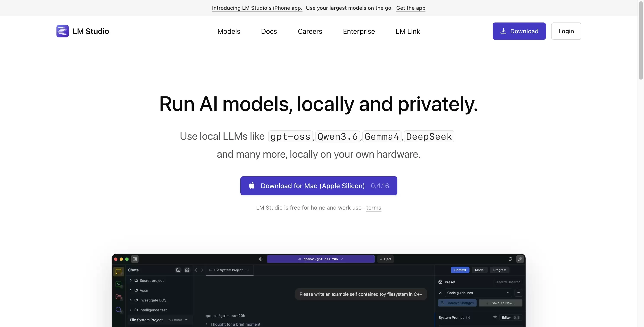Open the Careers nav menu item
This screenshot has height=327, width=644.
[310, 31]
